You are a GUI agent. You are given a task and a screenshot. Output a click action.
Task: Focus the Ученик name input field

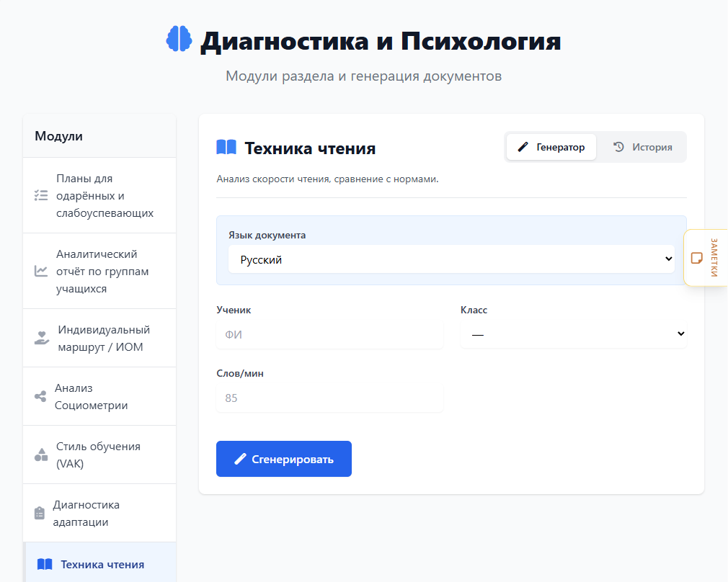(x=329, y=334)
